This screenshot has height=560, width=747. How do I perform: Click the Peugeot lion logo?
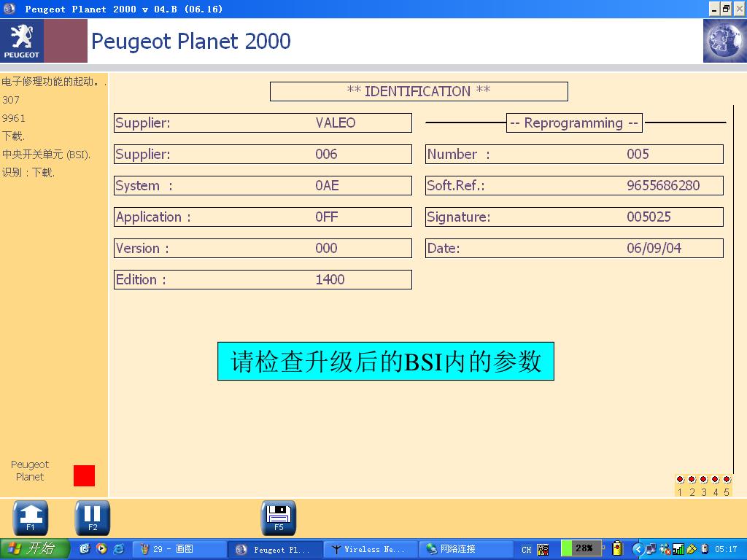[x=22, y=41]
